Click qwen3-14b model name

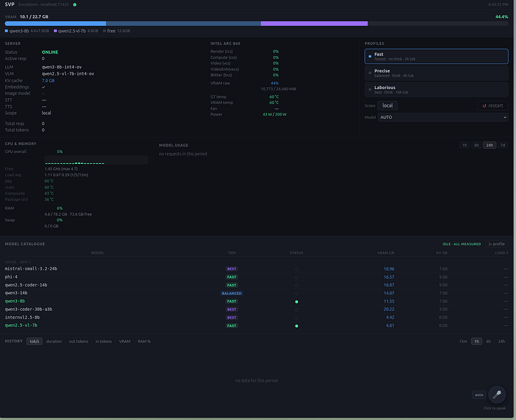coord(16,293)
